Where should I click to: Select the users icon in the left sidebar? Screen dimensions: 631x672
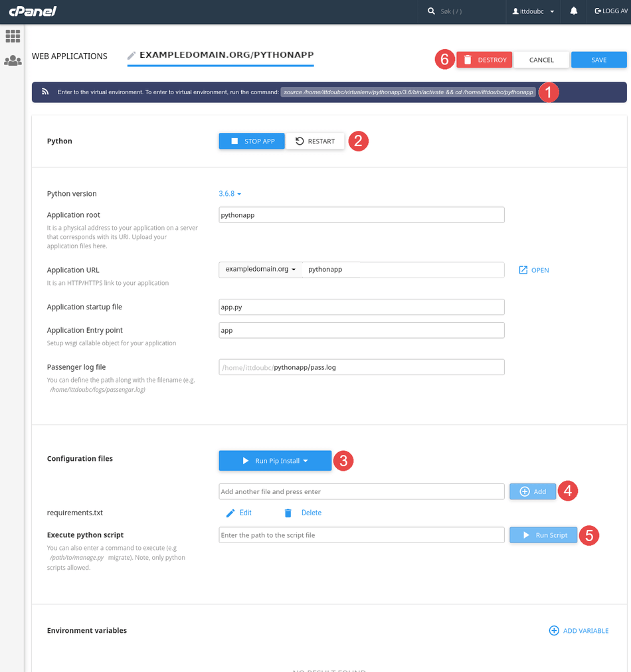click(x=13, y=60)
